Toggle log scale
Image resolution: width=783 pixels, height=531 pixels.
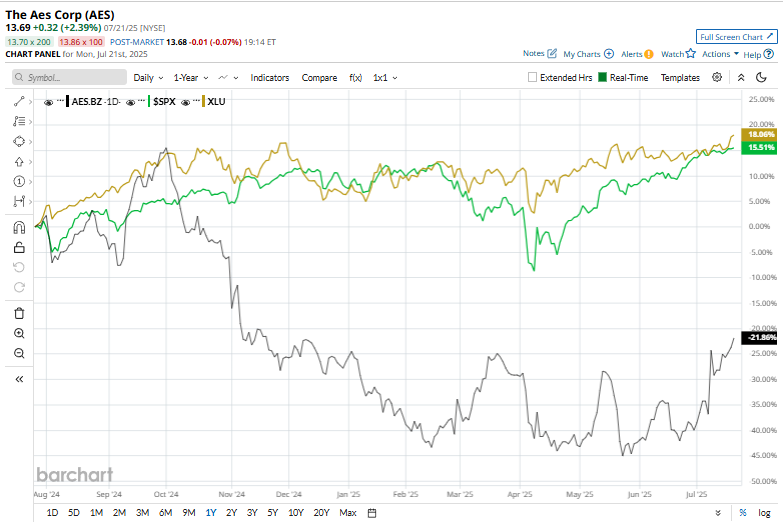[764, 513]
